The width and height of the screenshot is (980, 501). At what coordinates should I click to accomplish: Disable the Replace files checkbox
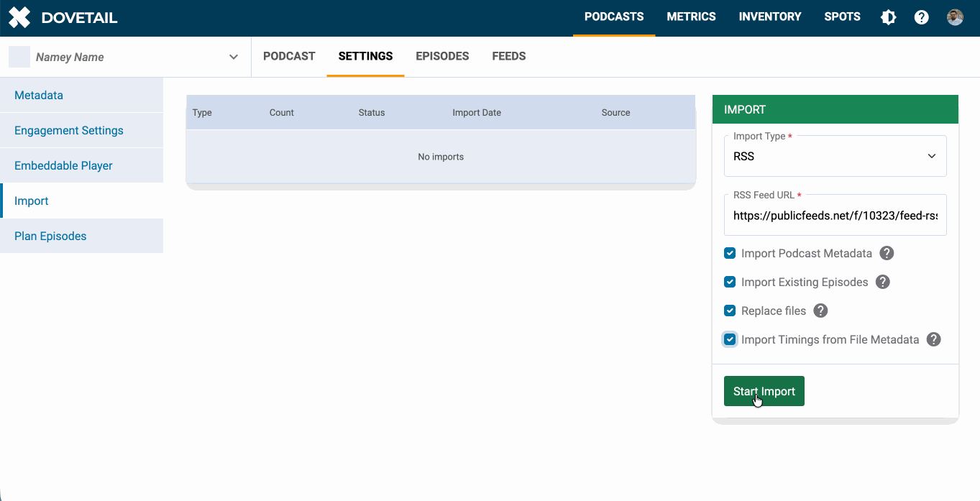[730, 311]
